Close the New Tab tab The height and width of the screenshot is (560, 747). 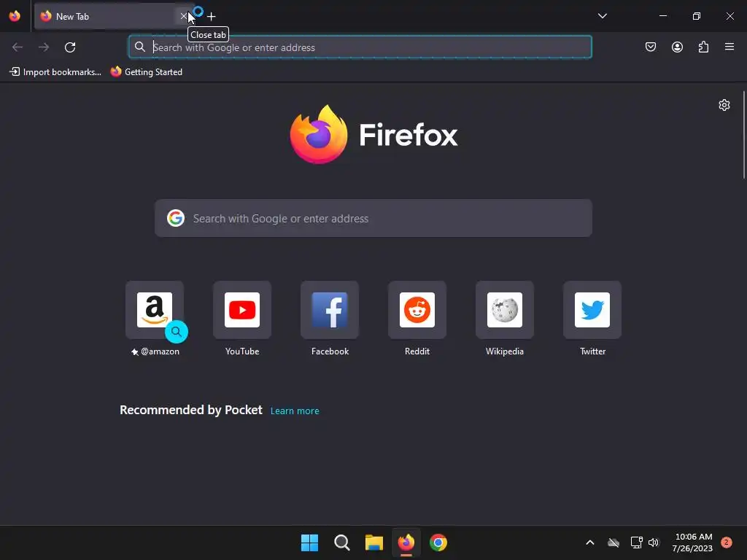point(183,16)
